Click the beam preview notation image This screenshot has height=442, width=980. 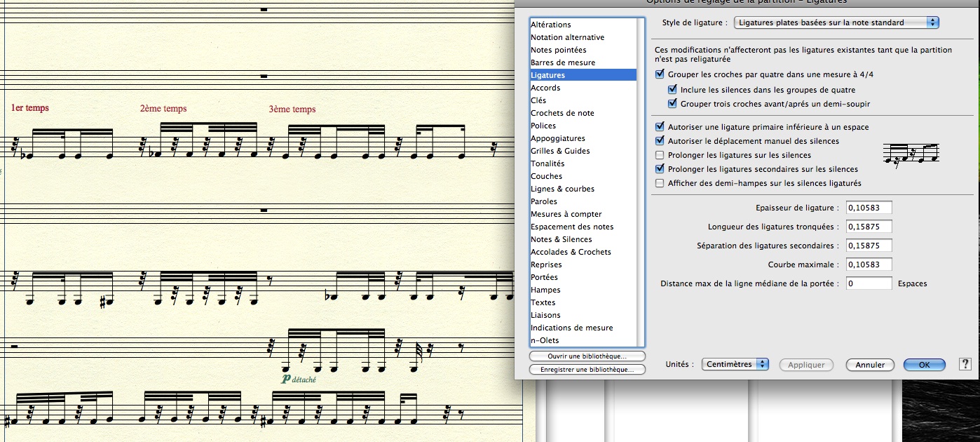pyautogui.click(x=911, y=154)
